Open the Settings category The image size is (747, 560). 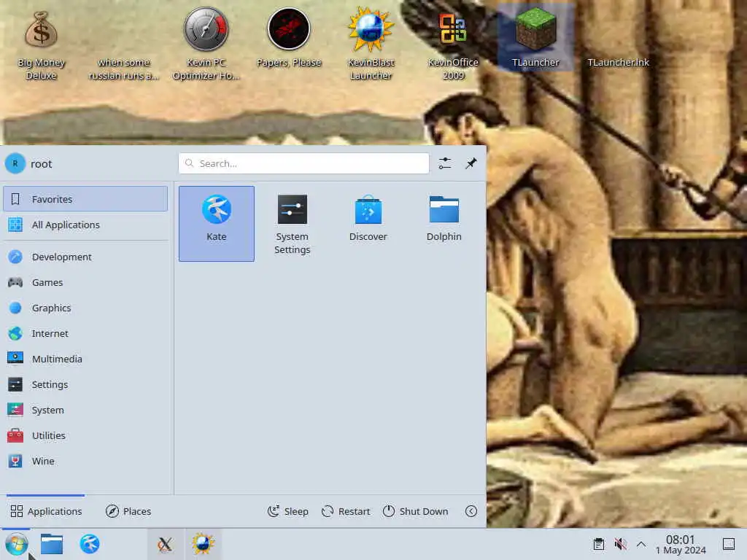[85, 384]
